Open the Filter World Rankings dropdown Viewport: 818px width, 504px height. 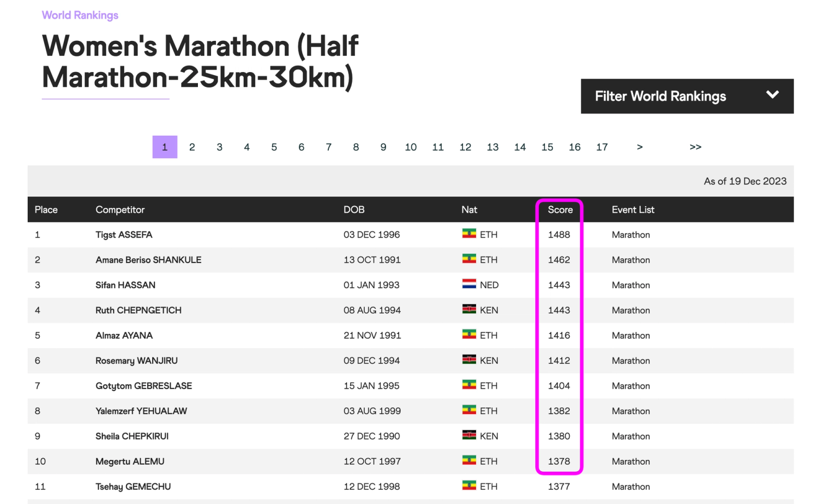687,96
